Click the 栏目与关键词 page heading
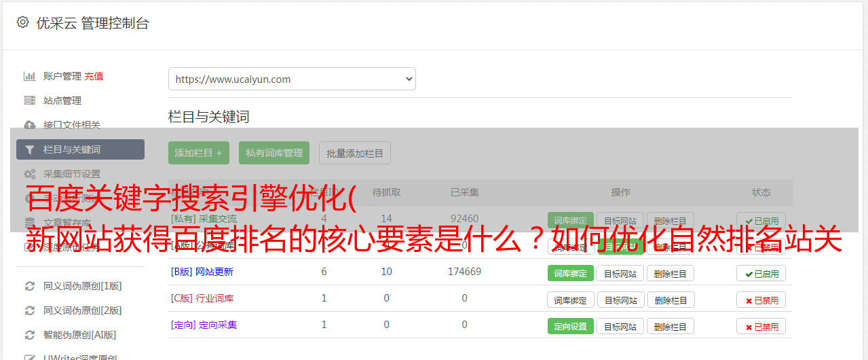The image size is (868, 360). click(x=209, y=117)
